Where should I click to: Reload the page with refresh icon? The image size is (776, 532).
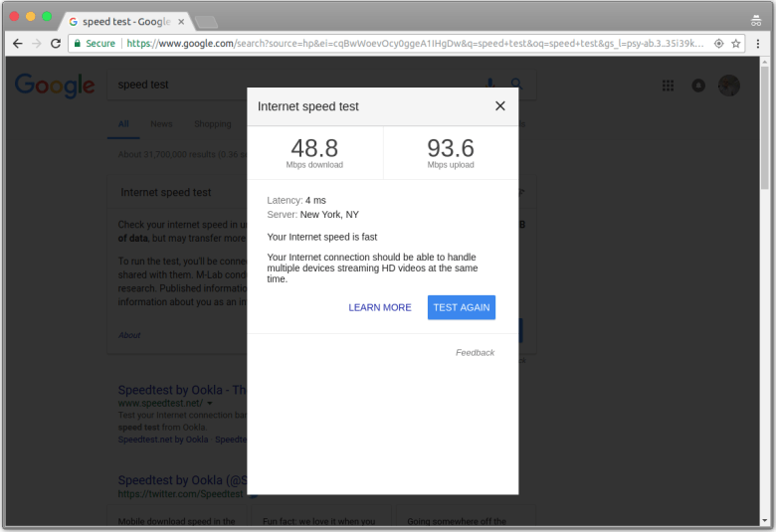[x=56, y=44]
